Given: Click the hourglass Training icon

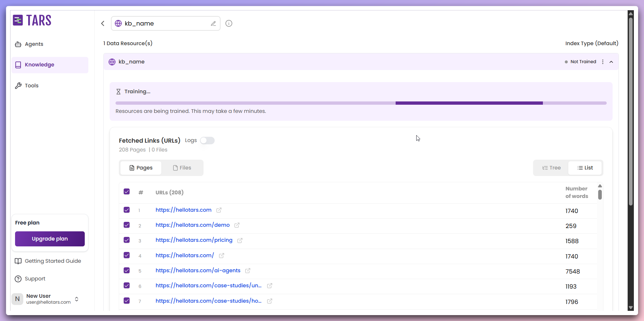Looking at the screenshot, I should click(118, 92).
